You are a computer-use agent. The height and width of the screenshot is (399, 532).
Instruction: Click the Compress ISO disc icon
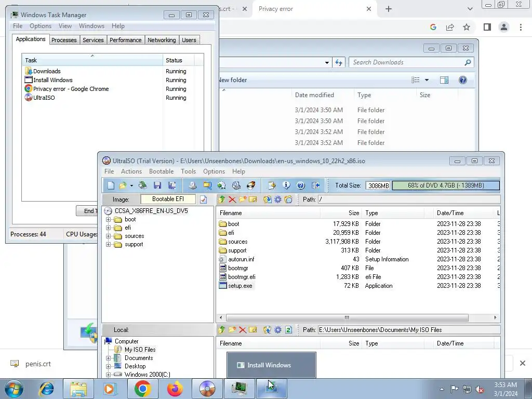(x=221, y=185)
